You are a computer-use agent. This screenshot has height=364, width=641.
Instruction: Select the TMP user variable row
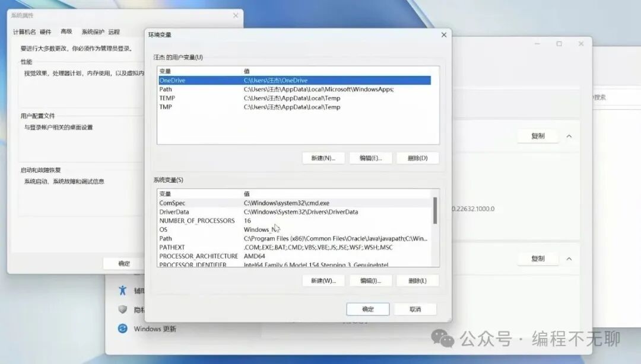[x=294, y=107]
